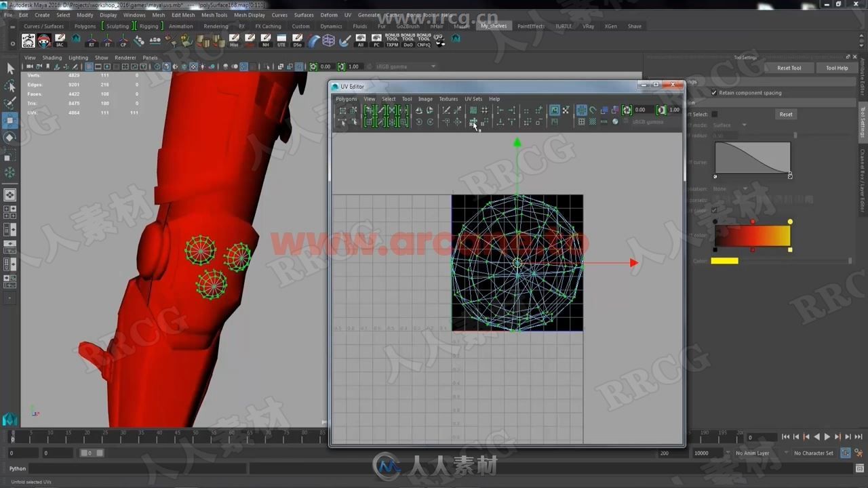
Task: Click the align UVs right icon in UV Editor
Action: click(x=511, y=110)
